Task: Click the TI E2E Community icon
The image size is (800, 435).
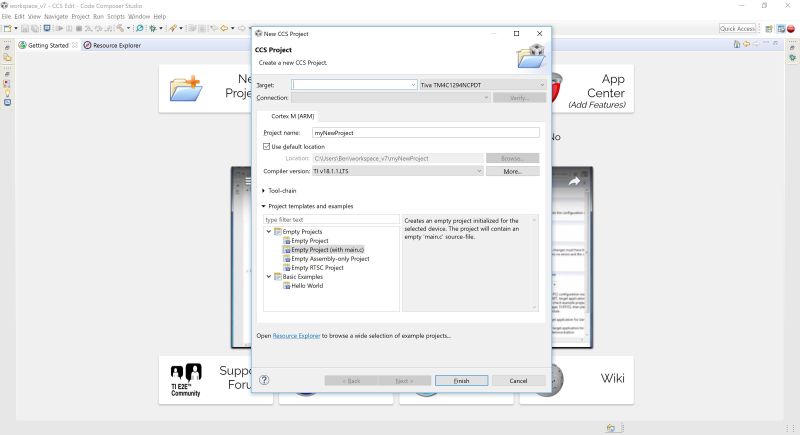Action: tap(186, 380)
